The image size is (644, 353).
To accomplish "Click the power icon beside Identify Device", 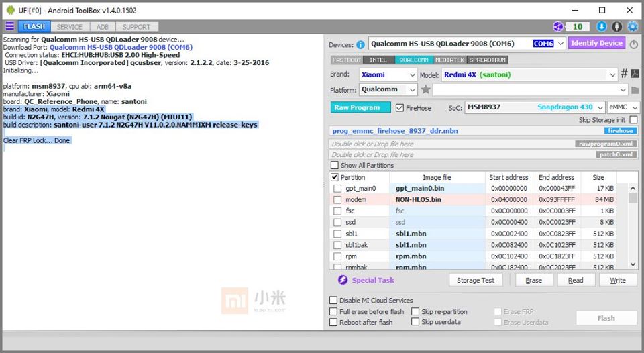I will 634,44.
